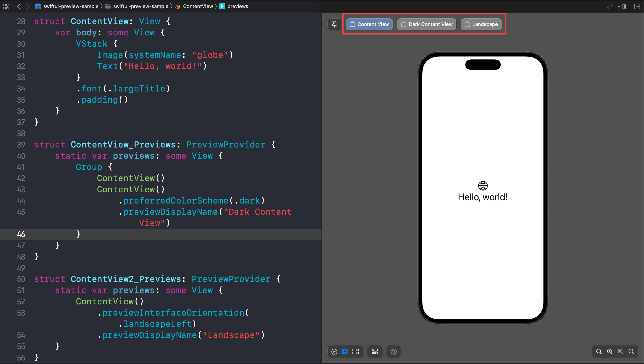Screen dimensions: 644x364
Task: Select the fit-to-screen zoom icon
Action: 621,351
